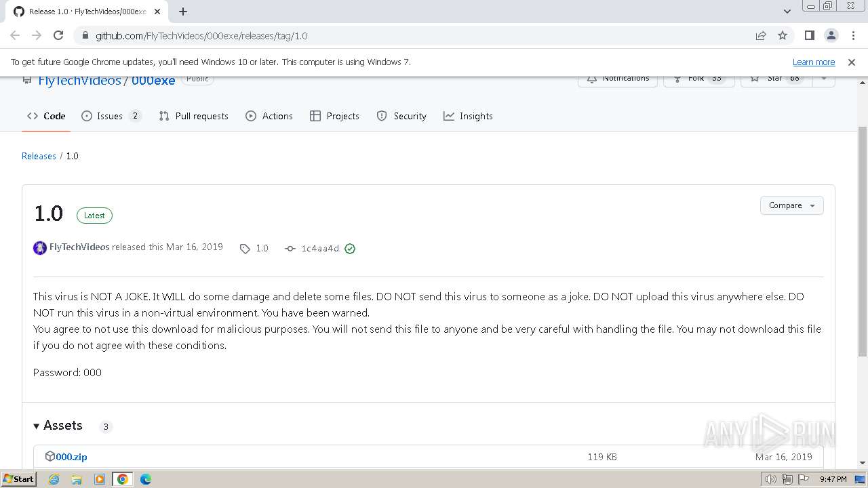Go to Releases breadcrumb link
Image resolution: width=868 pixels, height=488 pixels.
(39, 156)
